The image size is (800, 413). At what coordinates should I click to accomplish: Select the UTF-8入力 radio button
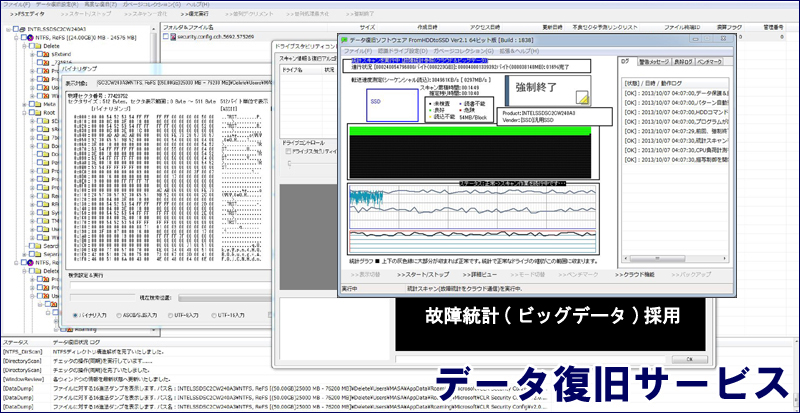(x=171, y=315)
